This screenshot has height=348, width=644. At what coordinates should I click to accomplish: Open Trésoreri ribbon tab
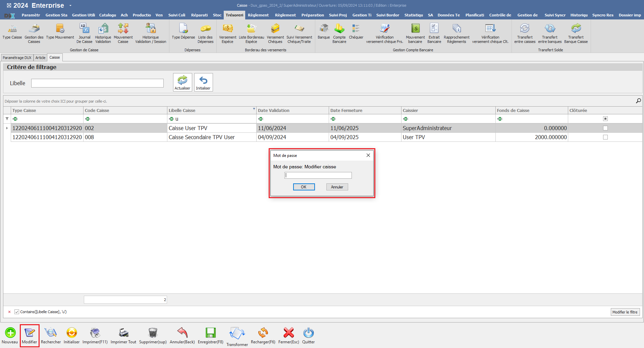point(234,15)
